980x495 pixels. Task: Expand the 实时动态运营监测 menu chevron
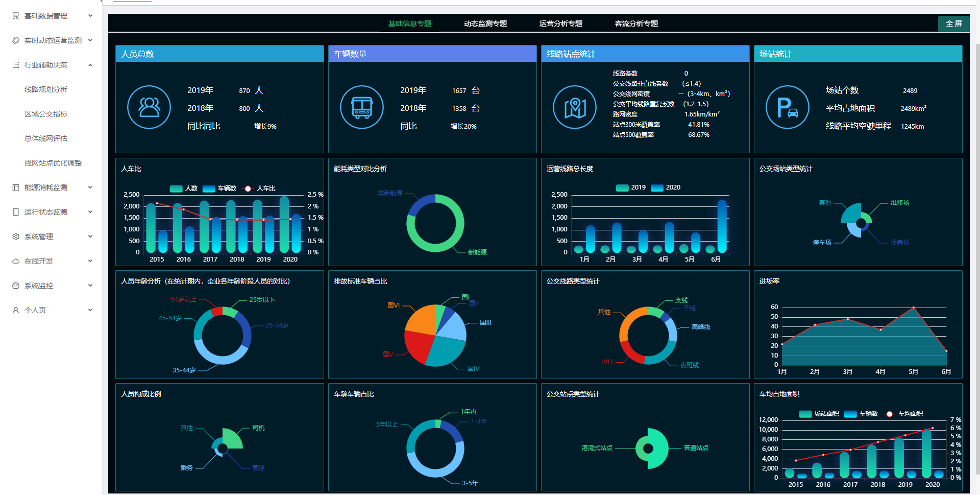[x=90, y=40]
